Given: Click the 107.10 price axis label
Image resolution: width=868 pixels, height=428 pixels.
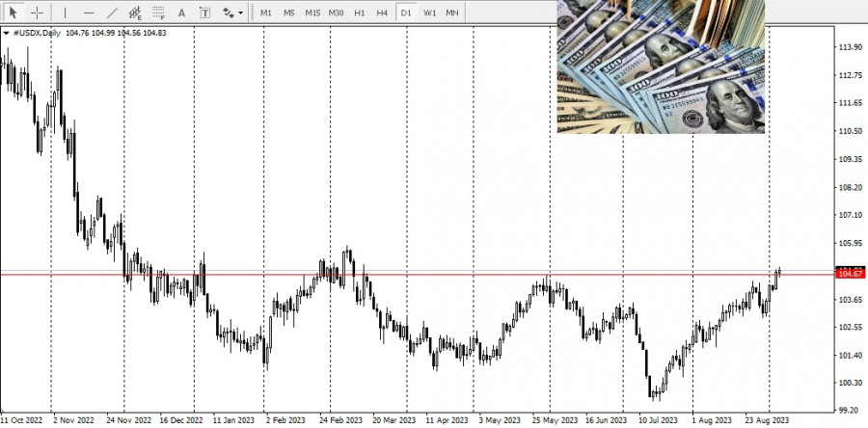Looking at the screenshot, I should 851,215.
